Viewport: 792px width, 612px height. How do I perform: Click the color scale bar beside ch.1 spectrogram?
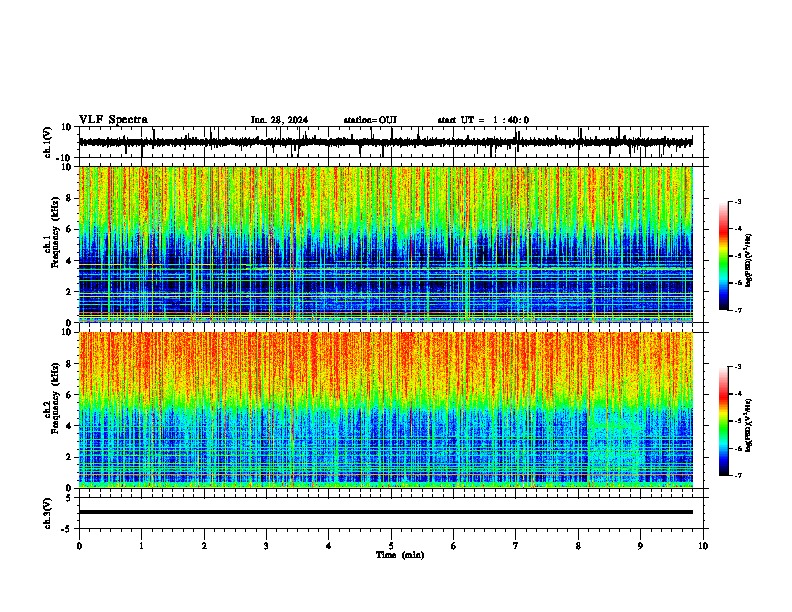[x=723, y=256]
